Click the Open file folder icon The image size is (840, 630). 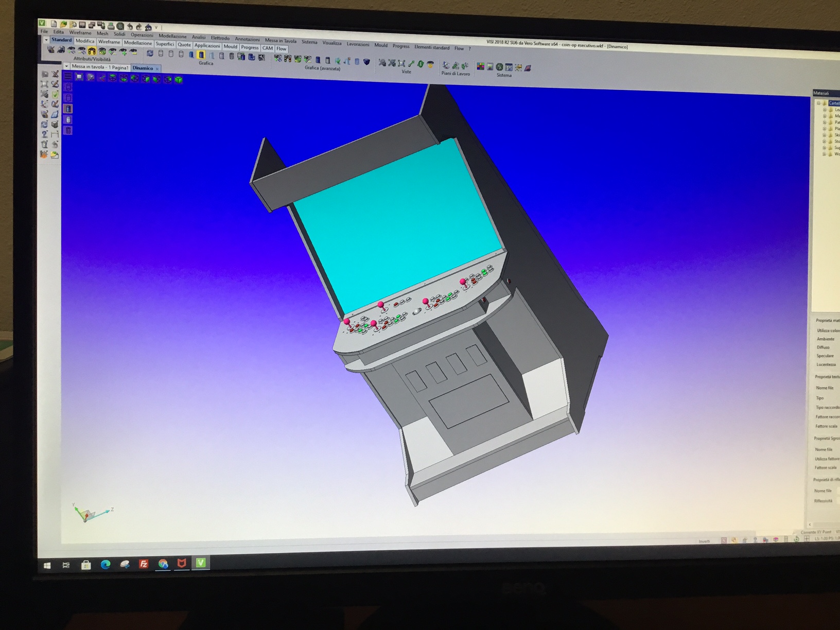pyautogui.click(x=63, y=24)
